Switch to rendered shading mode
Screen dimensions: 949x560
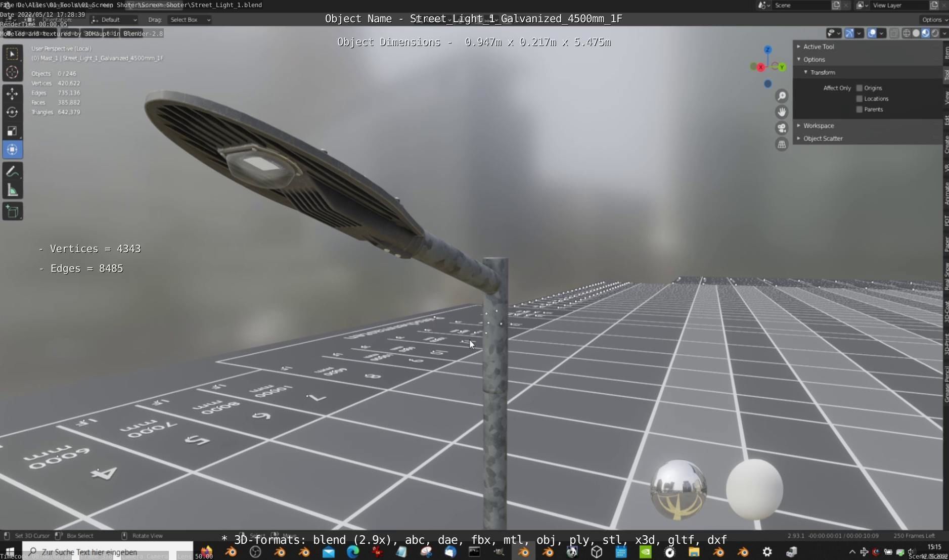click(x=935, y=33)
